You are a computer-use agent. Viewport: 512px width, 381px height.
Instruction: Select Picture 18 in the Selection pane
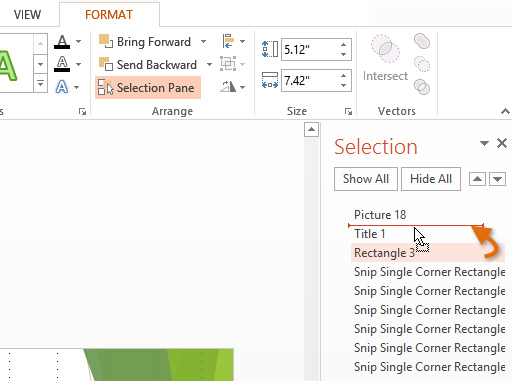click(428, 215)
